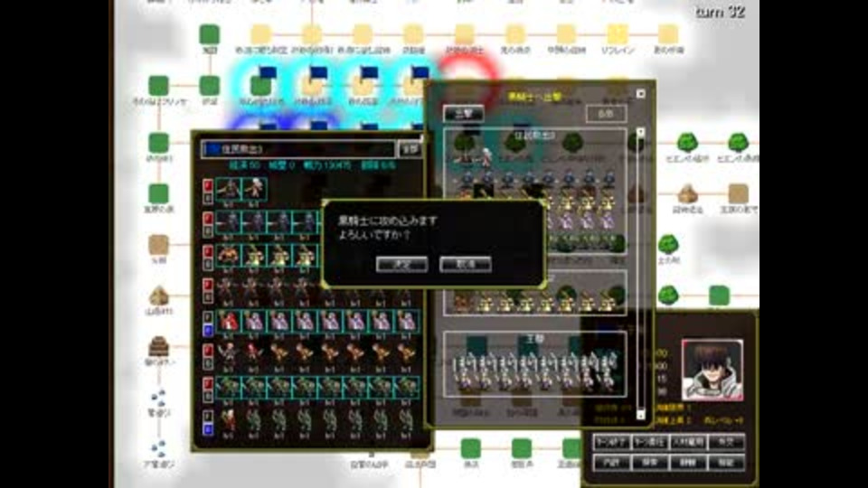Click the button right of the troop name field
The image size is (868, 488).
[410, 149]
